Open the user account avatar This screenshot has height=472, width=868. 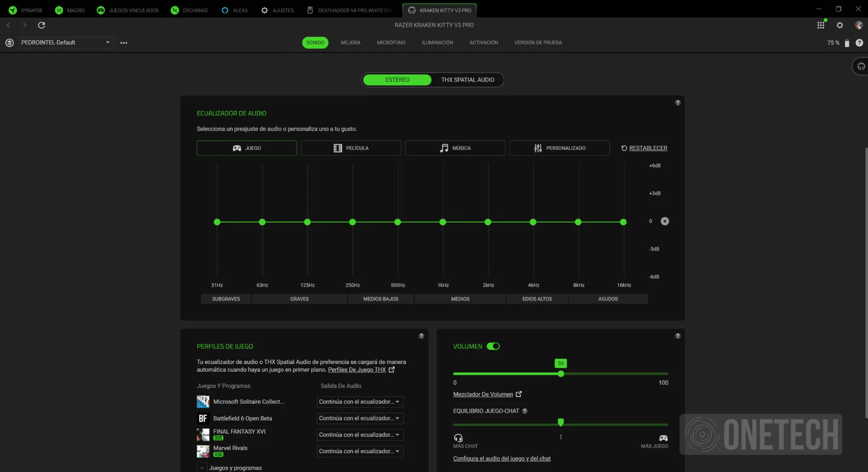[x=858, y=25]
